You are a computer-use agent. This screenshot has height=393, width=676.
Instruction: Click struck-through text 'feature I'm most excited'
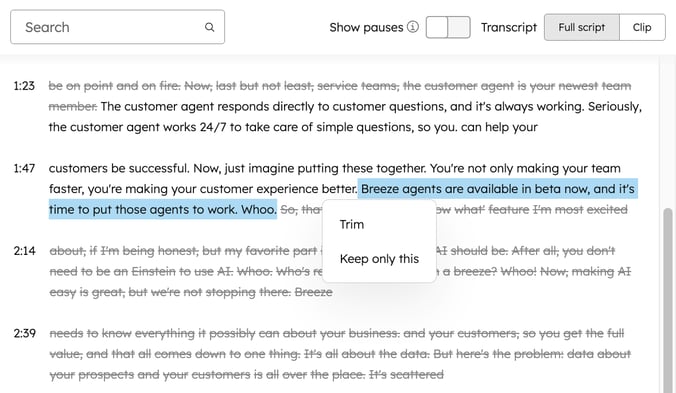[x=558, y=210]
